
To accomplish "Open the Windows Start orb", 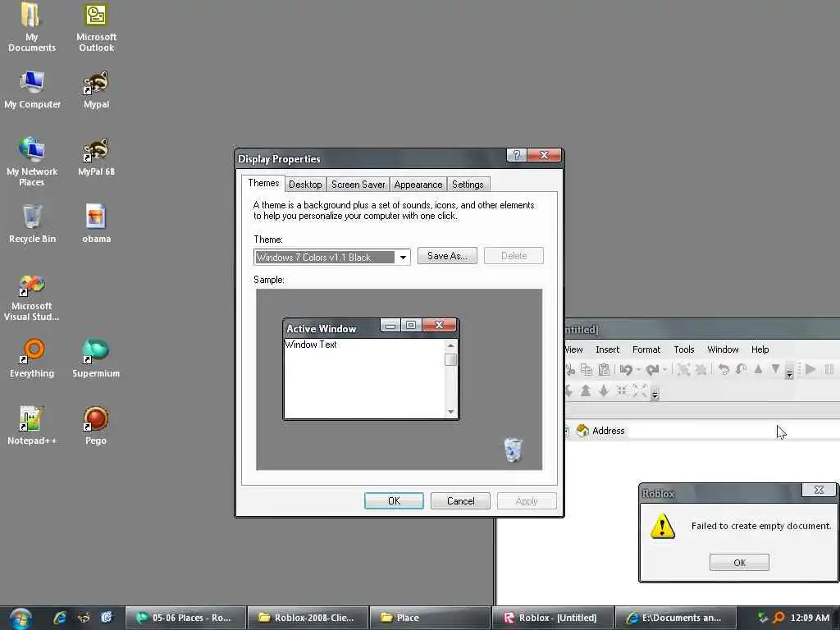I will coord(21,619).
